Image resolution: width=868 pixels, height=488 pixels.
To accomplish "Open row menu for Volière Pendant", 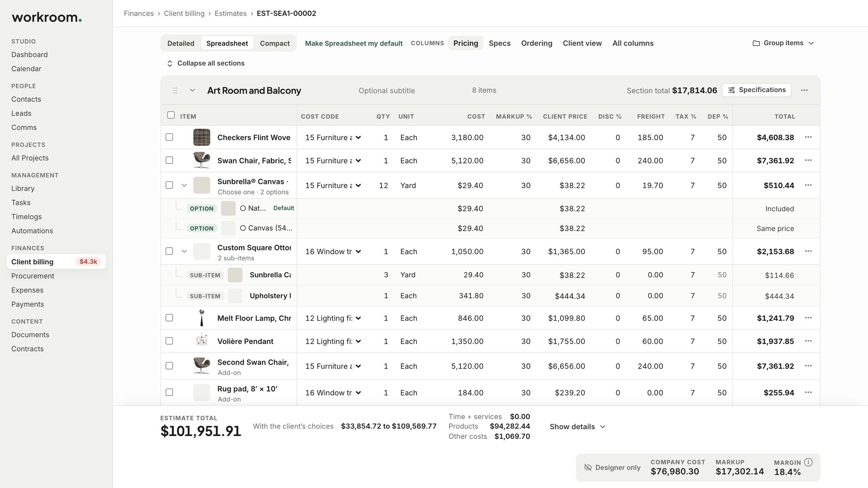I will pyautogui.click(x=808, y=341).
